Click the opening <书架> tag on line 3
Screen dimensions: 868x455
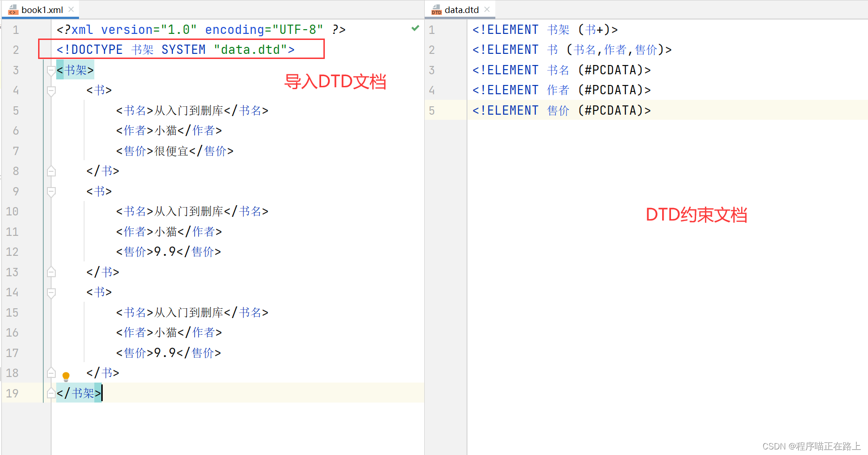point(75,70)
